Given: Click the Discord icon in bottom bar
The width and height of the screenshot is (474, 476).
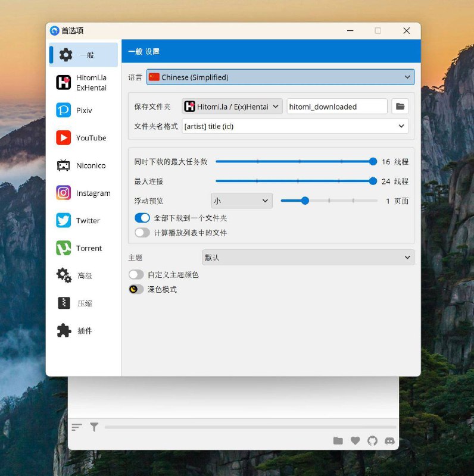Looking at the screenshot, I should click(x=389, y=441).
